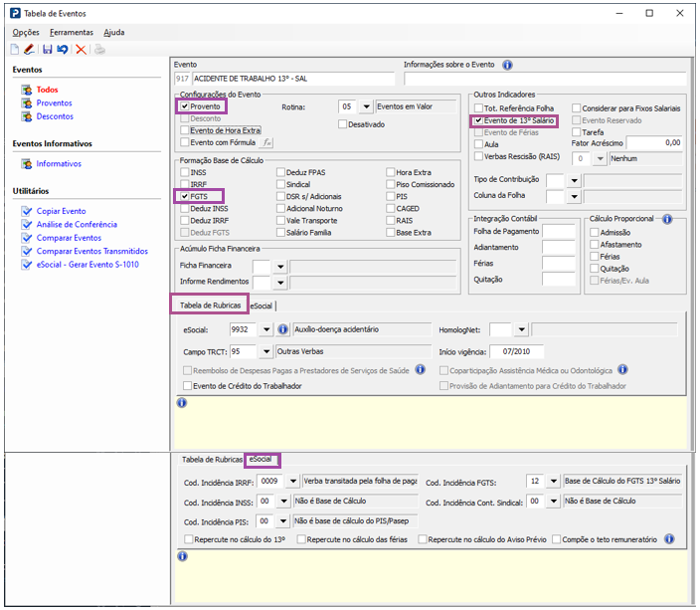Open the Rotina dropdown arrow
Viewport: 700px width, 610px height.
(x=366, y=106)
